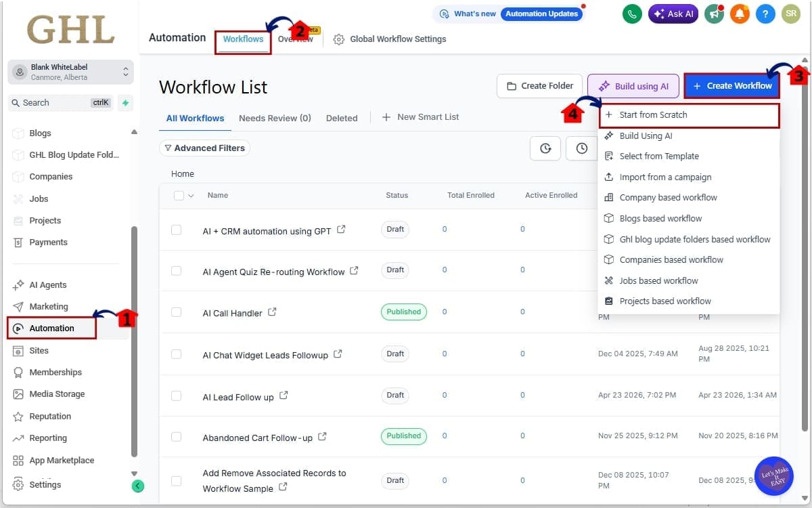The width and height of the screenshot is (812, 508).
Task: Open the Advanced Filters panel
Action: [204, 148]
